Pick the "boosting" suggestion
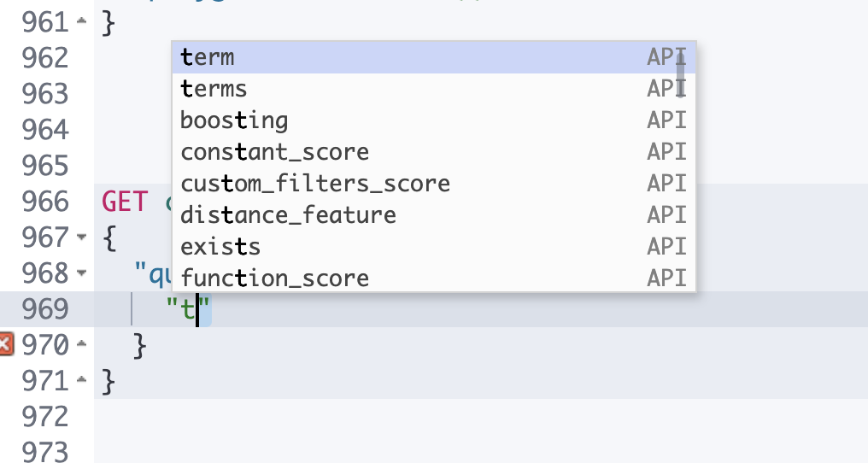 [x=234, y=120]
